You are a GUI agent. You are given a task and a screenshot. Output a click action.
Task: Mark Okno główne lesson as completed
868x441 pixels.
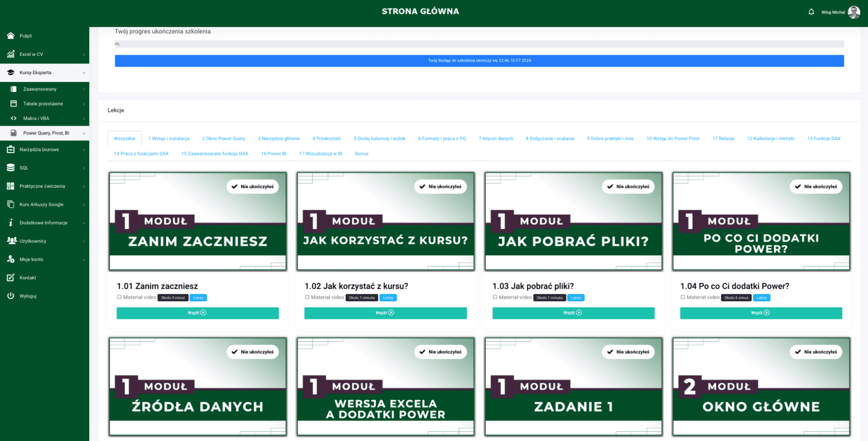click(815, 352)
